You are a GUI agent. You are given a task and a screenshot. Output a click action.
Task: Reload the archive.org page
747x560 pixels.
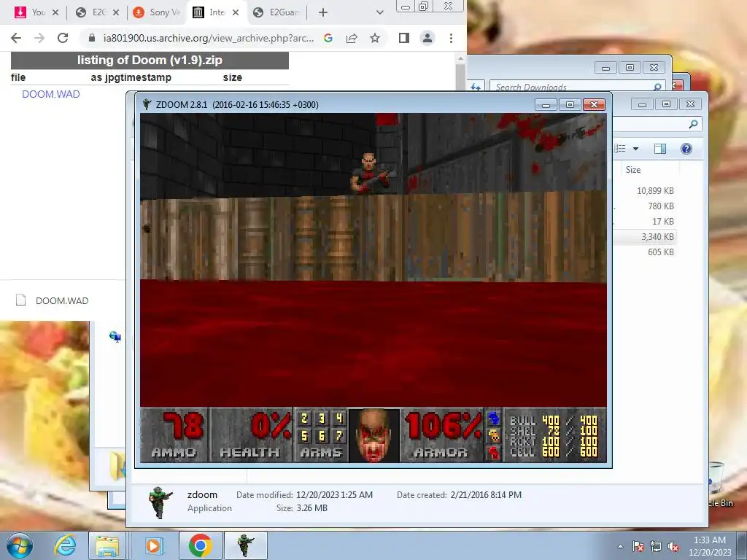click(63, 38)
